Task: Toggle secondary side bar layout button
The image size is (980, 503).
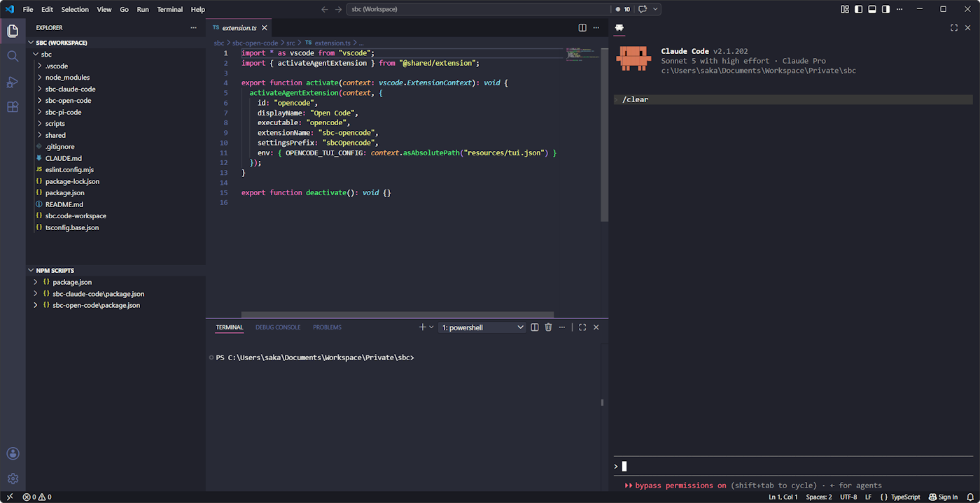Action: [885, 9]
